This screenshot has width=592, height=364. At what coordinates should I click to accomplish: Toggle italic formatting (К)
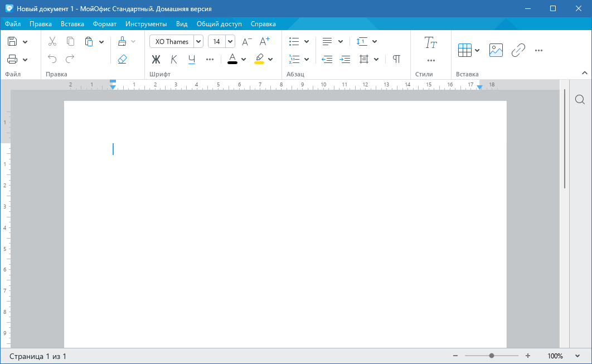click(174, 59)
